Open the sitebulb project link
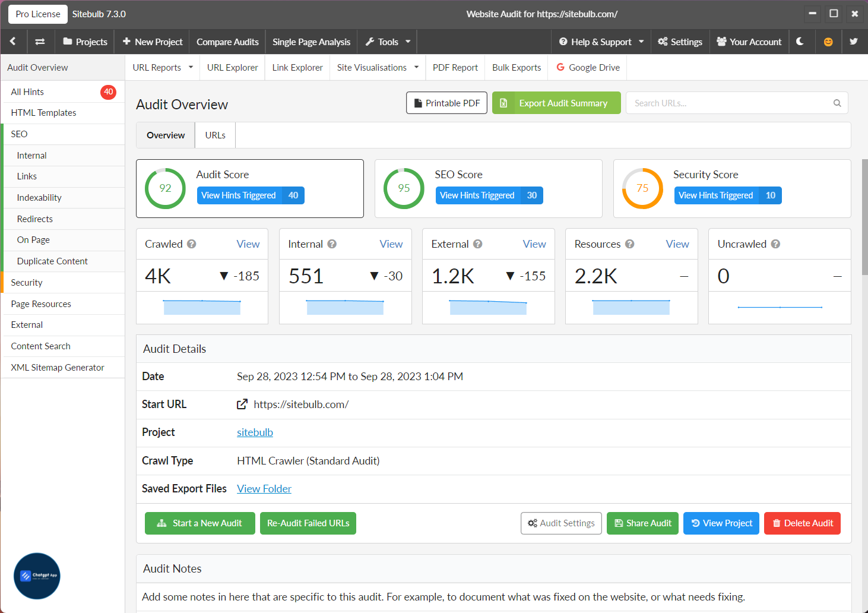868x613 pixels. pos(255,432)
